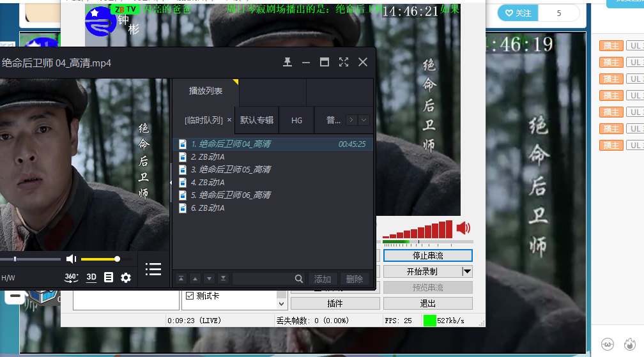Move playlist item down

coord(209,278)
